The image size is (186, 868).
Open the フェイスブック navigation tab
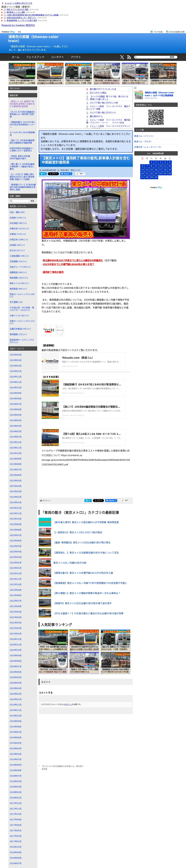coord(35,57)
